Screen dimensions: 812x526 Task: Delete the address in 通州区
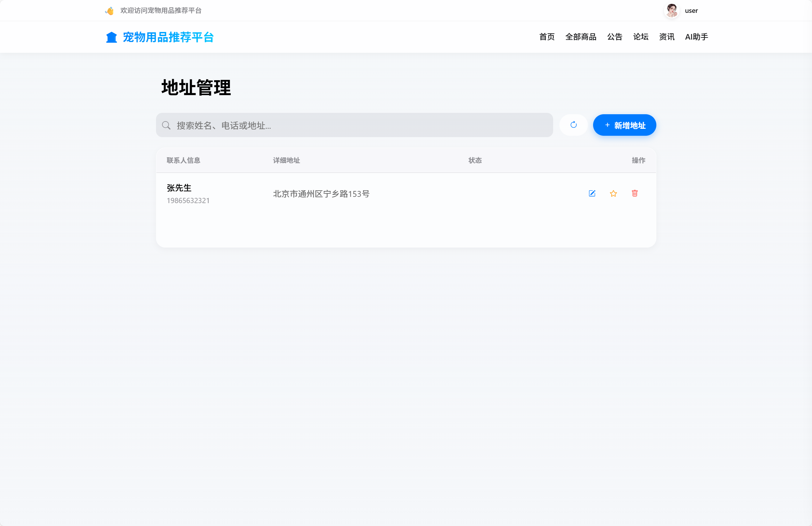click(635, 193)
